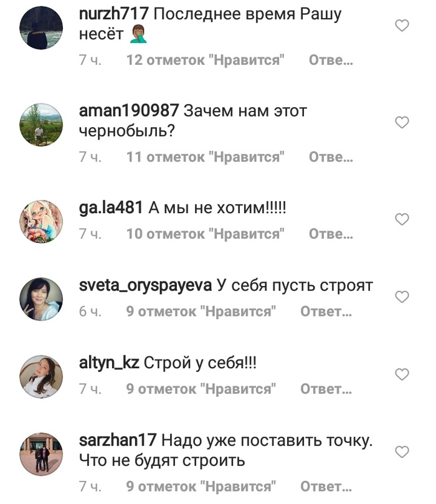Open altyn_kz's profile photo
This screenshot has height=504, width=436.
[41, 377]
